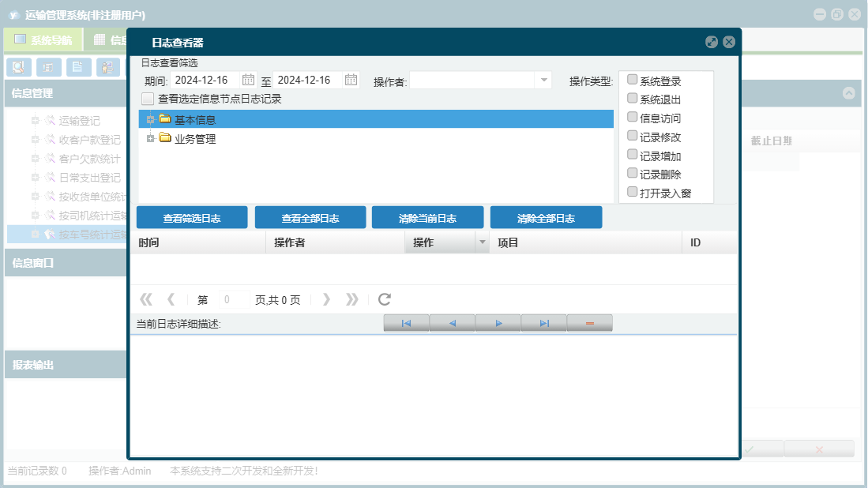This screenshot has width=868, height=488.
Task: Click the second toolbar icon in main window
Action: click(48, 67)
